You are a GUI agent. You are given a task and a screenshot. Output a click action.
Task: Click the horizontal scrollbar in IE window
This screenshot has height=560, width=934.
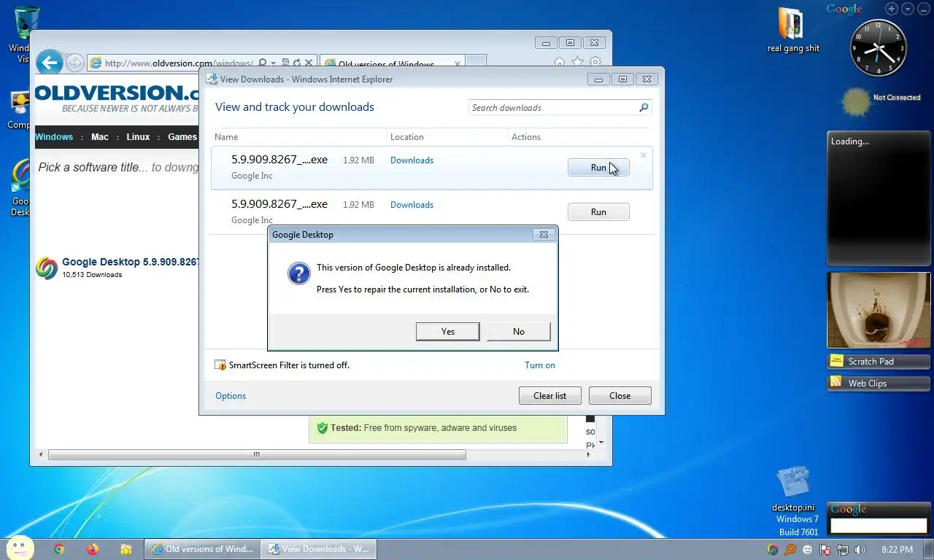click(257, 455)
